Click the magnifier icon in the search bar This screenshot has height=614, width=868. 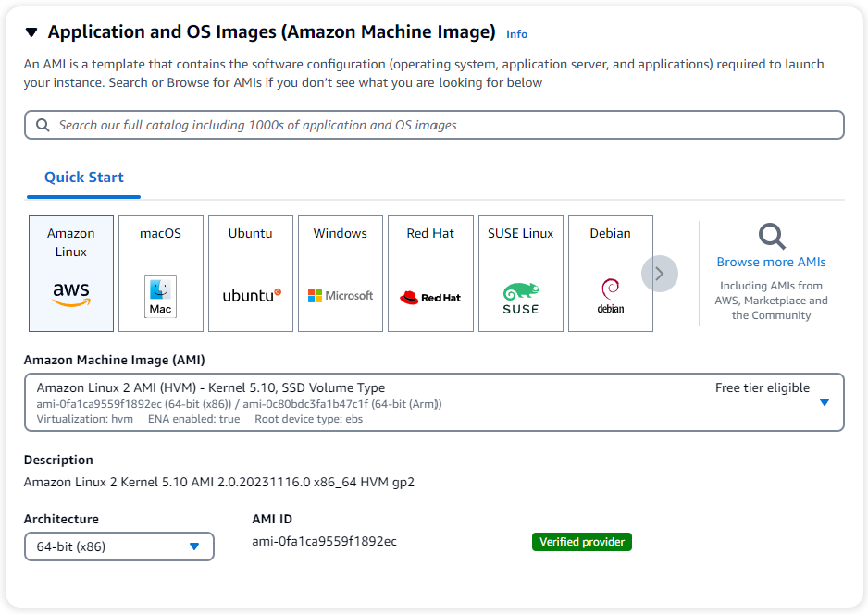pos(43,125)
